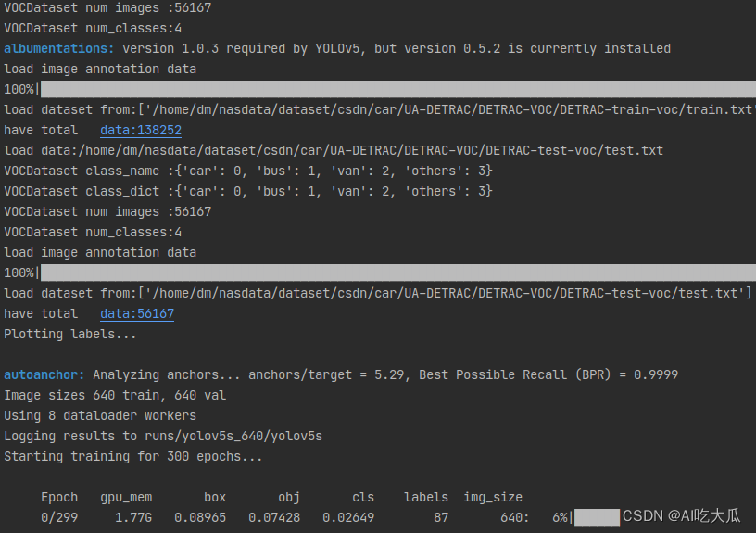The width and height of the screenshot is (756, 533).
Task: Open the data:138252 link
Action: (141, 131)
